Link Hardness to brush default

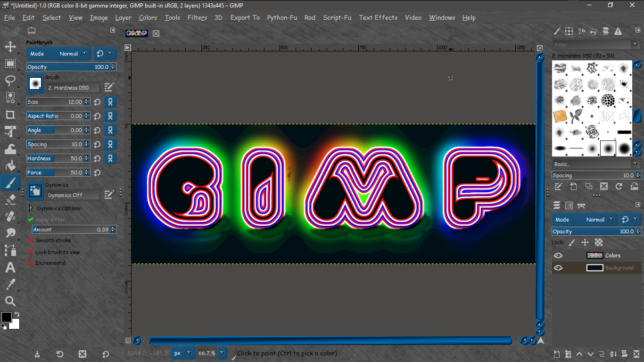110,158
